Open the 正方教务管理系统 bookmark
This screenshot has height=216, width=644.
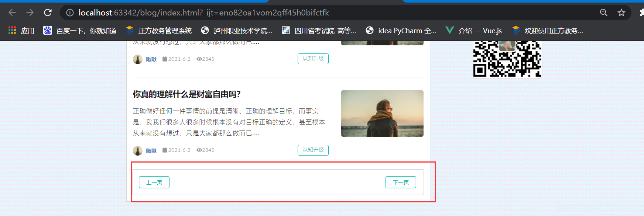coord(159,31)
